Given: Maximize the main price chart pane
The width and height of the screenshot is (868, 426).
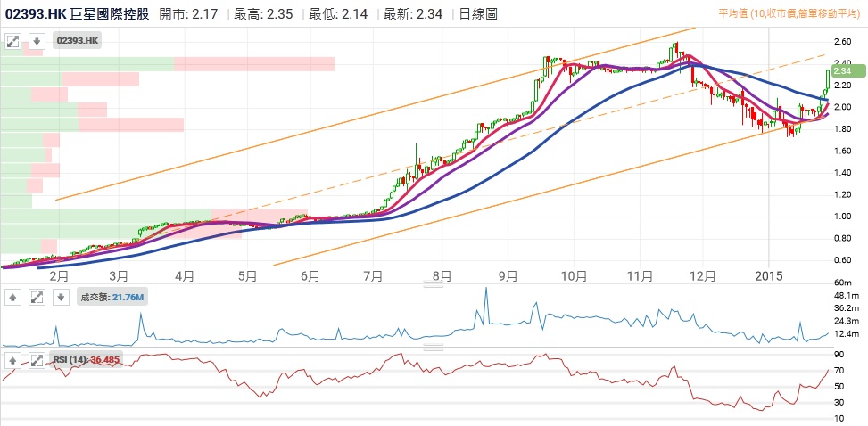Looking at the screenshot, I should click(13, 41).
